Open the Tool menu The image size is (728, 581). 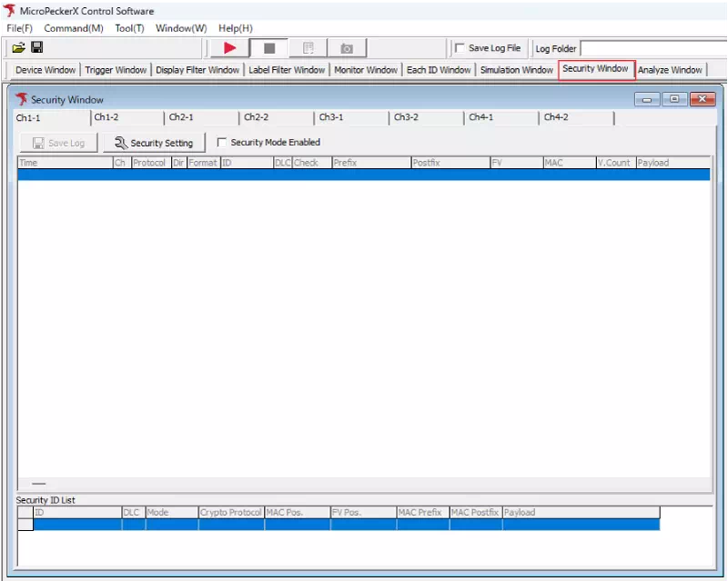coord(128,28)
